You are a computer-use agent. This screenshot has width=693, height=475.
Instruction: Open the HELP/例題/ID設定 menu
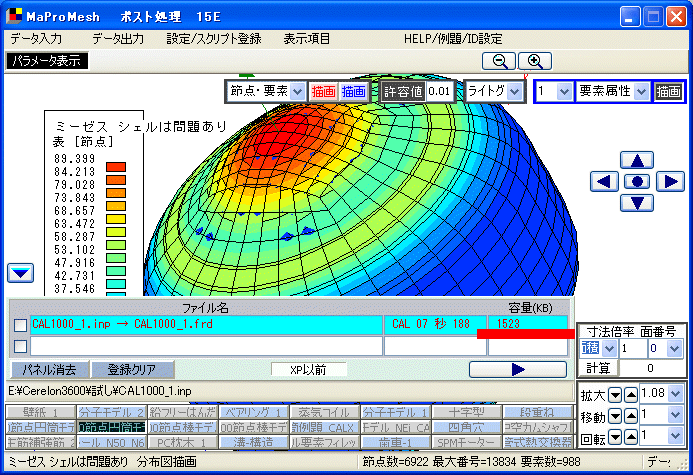click(453, 39)
